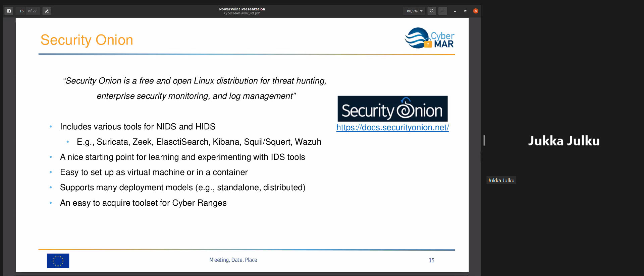Expand the 68,5% zoom level dropdown
644x276 pixels.
tap(414, 11)
